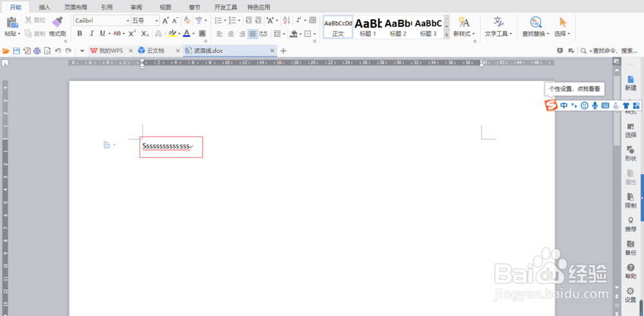Switch to Page Layout (页面布局) tab
Viewport: 644px width, 316px height.
click(75, 7)
